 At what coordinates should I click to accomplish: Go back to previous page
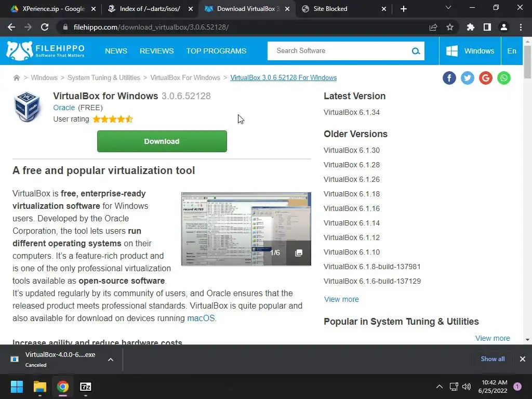(11, 27)
